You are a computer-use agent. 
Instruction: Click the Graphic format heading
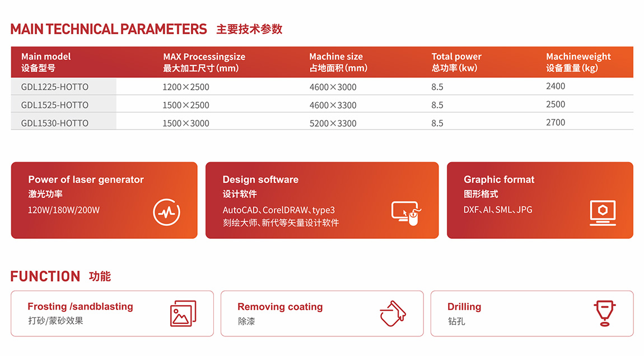click(499, 180)
